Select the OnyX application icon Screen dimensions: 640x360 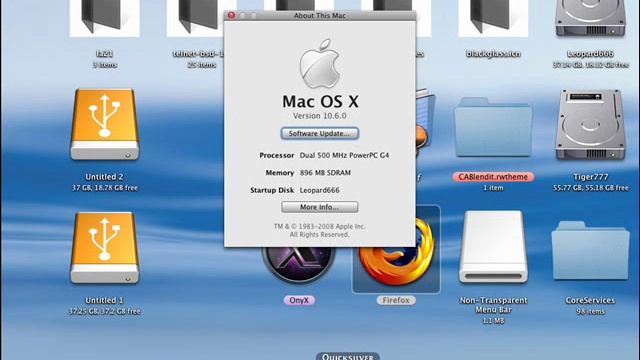tap(299, 265)
